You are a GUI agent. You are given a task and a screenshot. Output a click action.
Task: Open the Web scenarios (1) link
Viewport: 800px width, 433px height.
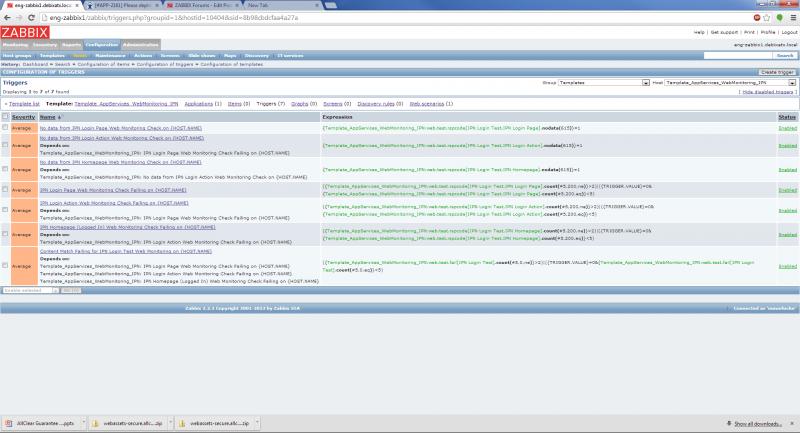[x=427, y=104]
